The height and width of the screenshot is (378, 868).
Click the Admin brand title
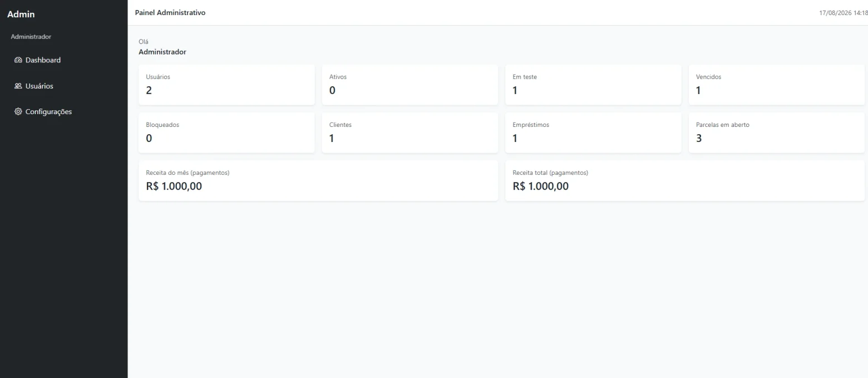coord(21,14)
